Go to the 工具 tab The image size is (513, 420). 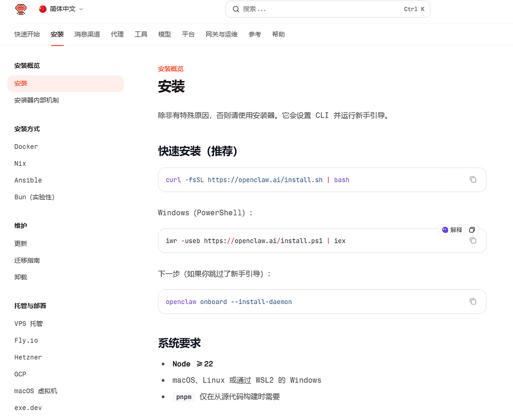[x=141, y=35]
